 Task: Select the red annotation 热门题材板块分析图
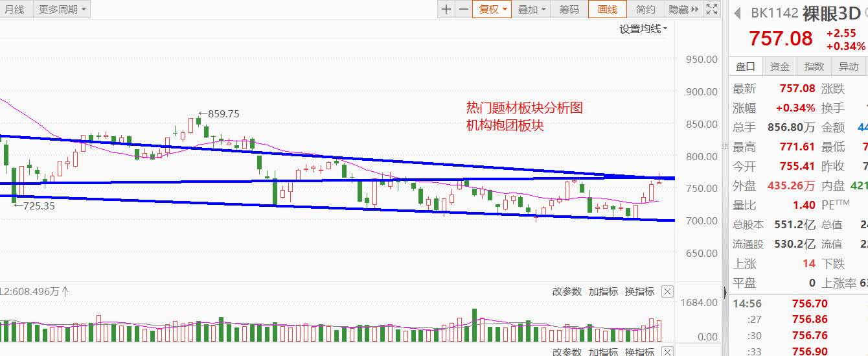tap(524, 108)
